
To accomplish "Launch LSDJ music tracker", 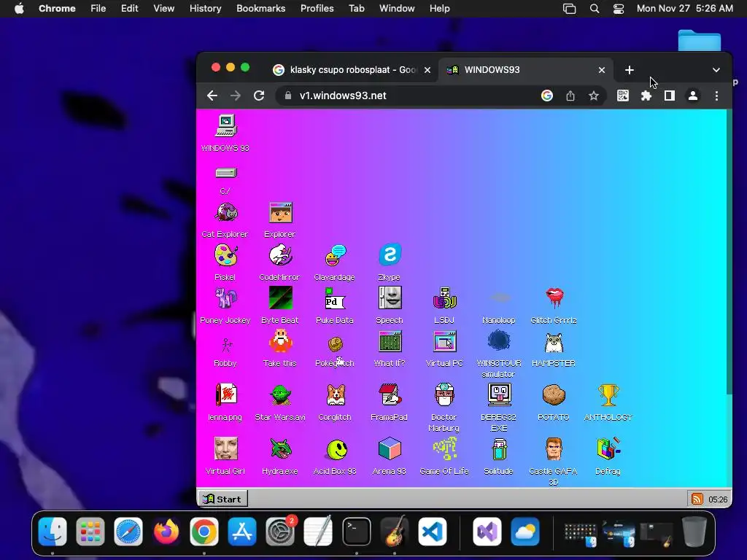I will (x=444, y=298).
